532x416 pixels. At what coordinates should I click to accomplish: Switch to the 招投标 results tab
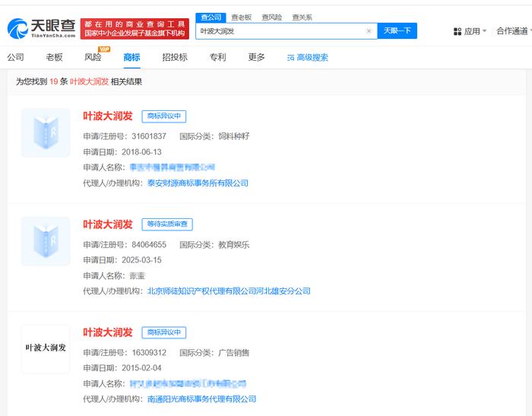175,57
